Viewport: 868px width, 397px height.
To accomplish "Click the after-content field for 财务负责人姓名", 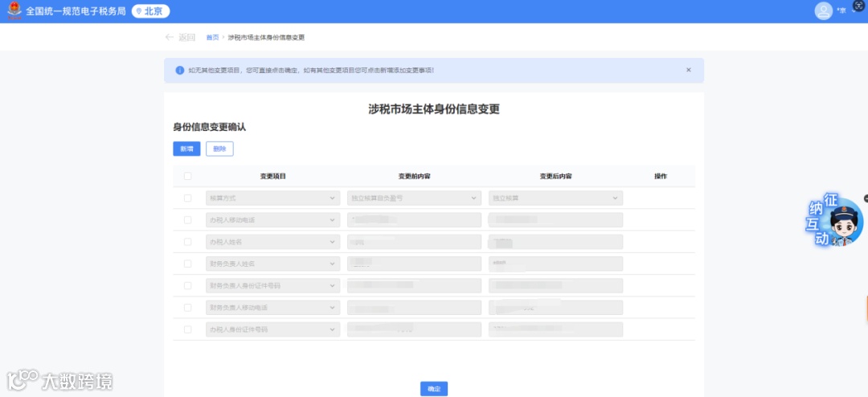I will click(x=556, y=264).
